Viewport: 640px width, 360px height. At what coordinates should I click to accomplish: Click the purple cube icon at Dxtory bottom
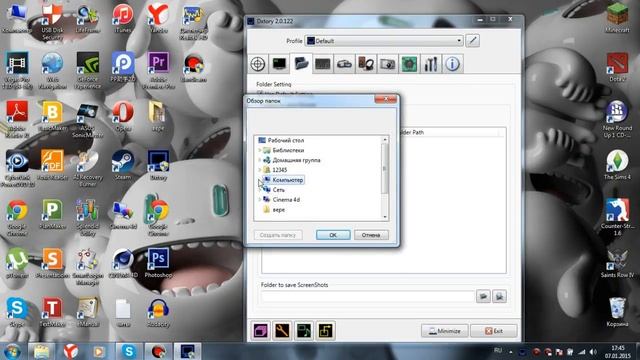click(x=261, y=331)
